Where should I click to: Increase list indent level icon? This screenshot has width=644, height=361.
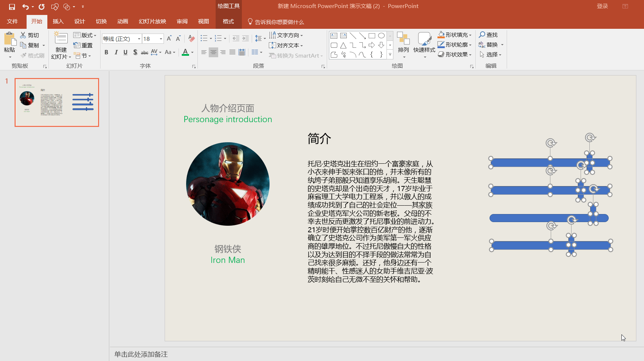tap(246, 39)
